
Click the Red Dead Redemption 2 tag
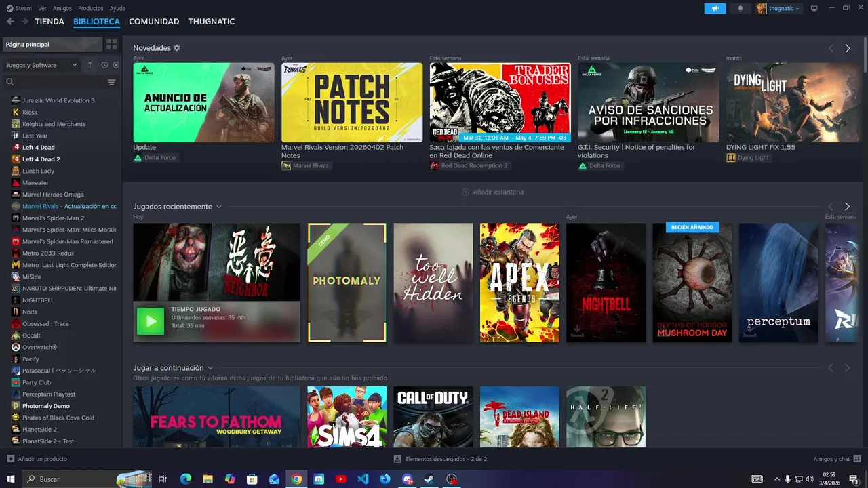coord(469,165)
